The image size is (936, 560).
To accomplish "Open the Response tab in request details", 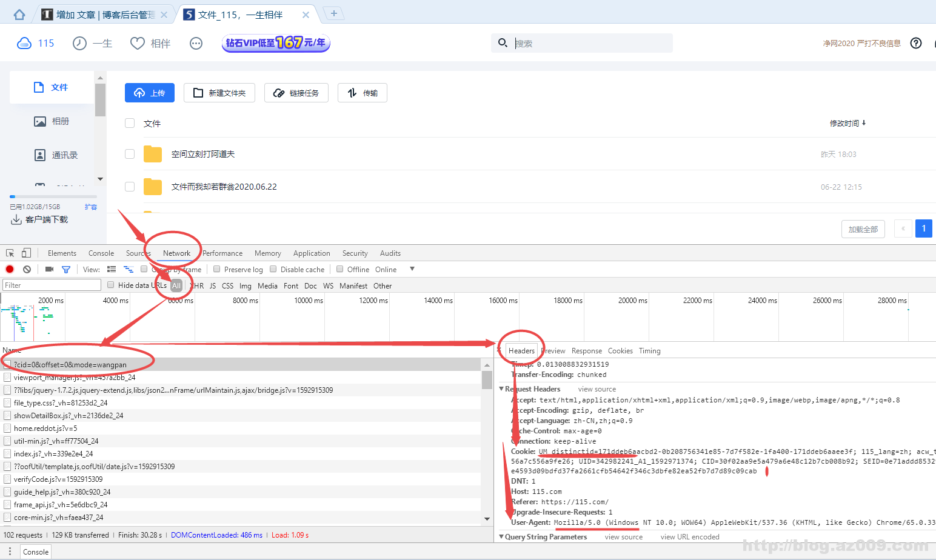I will point(586,351).
